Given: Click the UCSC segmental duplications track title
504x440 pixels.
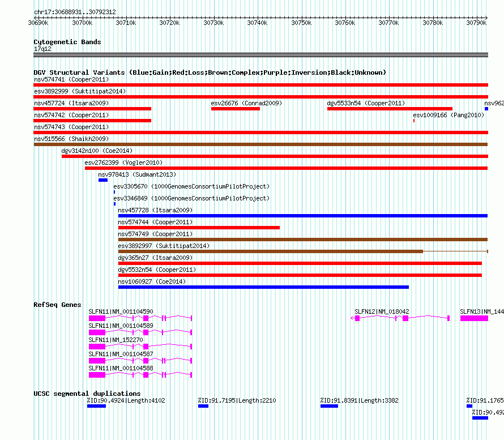Looking at the screenshot, I should click(x=87, y=394).
